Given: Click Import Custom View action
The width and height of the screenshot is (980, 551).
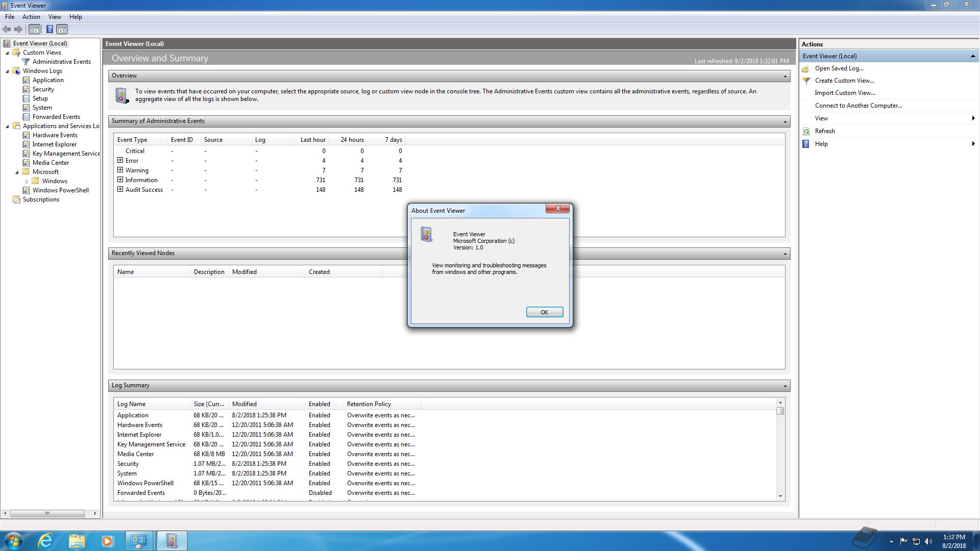Looking at the screenshot, I should coord(845,93).
